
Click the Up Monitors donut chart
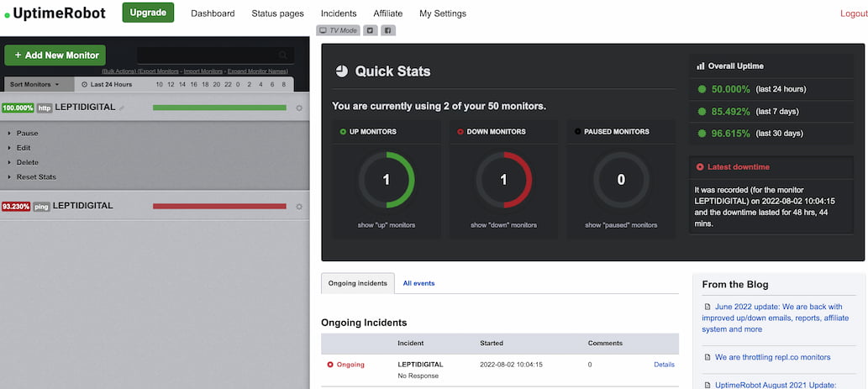point(387,180)
